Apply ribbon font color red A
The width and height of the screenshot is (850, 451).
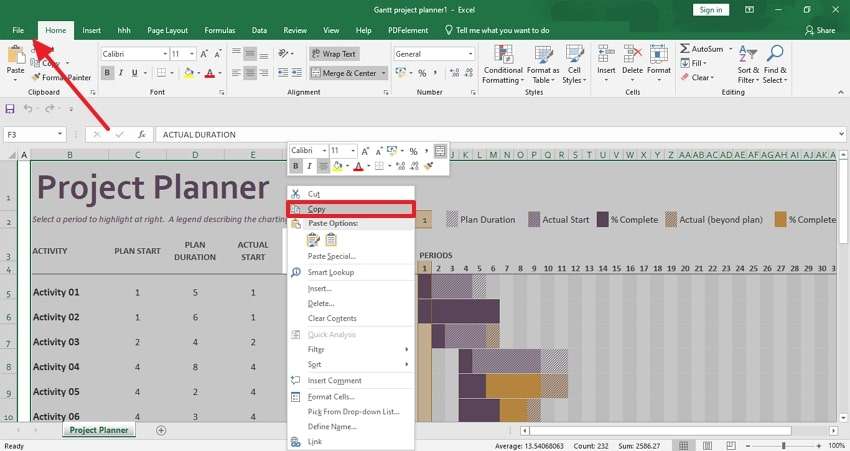tap(210, 73)
